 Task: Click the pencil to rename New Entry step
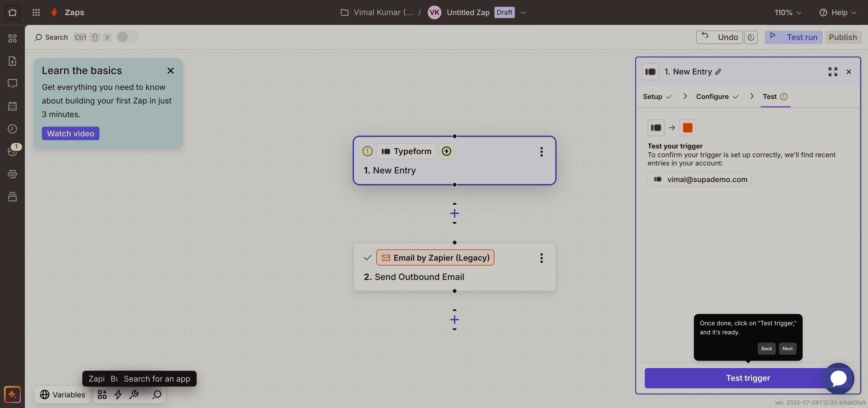[x=718, y=72]
